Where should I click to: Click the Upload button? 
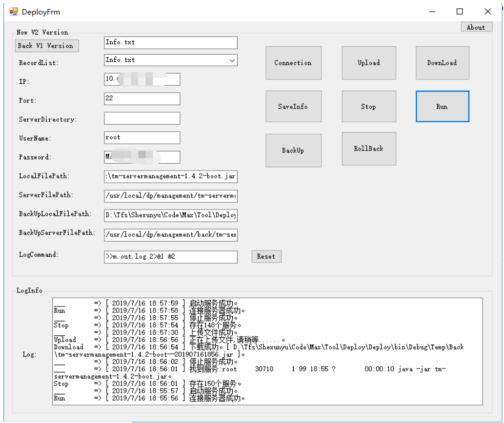click(369, 63)
